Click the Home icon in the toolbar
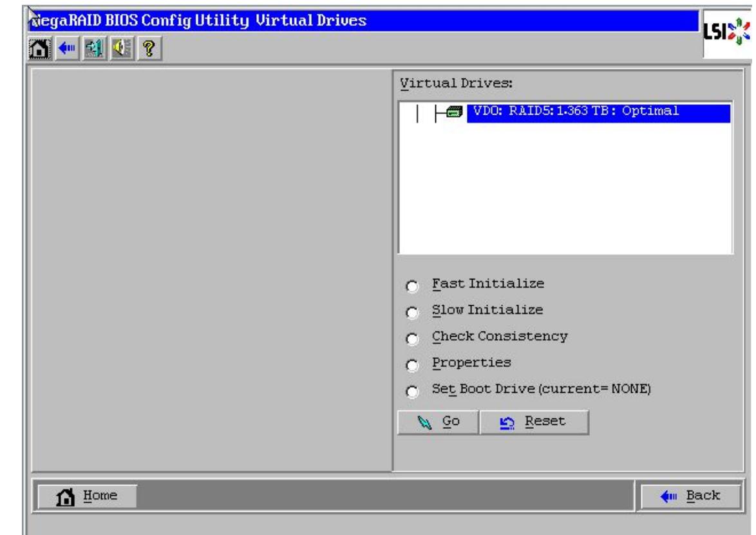756x535 pixels. (x=39, y=49)
